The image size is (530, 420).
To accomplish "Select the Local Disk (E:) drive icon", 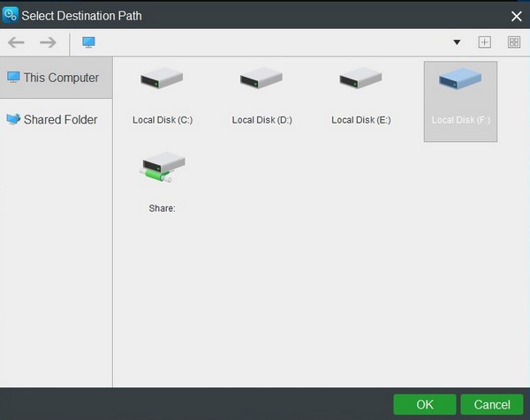I will pyautogui.click(x=360, y=78).
